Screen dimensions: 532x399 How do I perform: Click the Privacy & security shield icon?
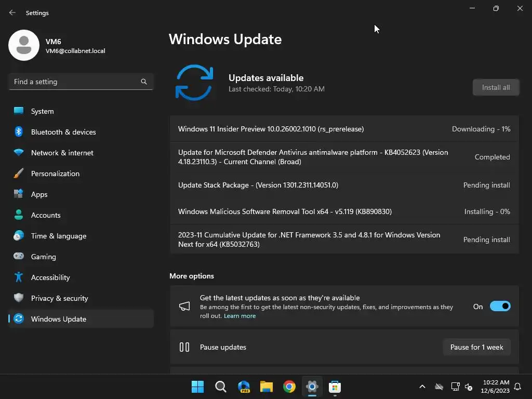(x=19, y=298)
